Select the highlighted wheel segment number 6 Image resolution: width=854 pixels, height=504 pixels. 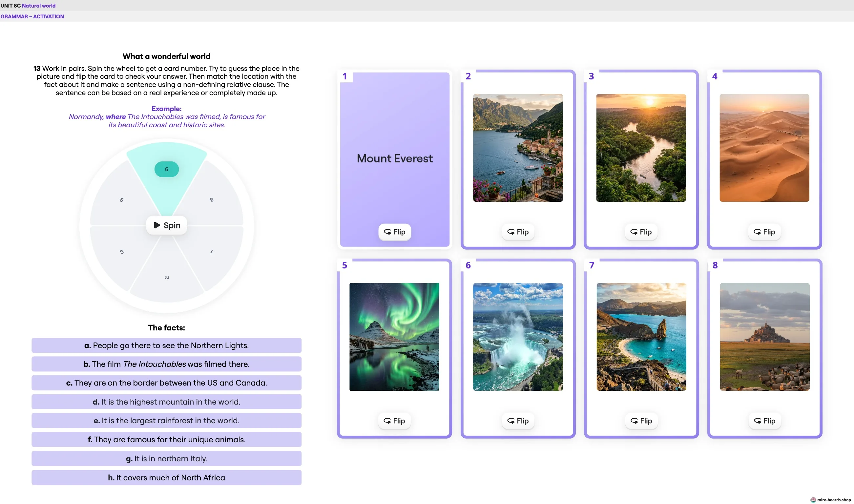[166, 169]
